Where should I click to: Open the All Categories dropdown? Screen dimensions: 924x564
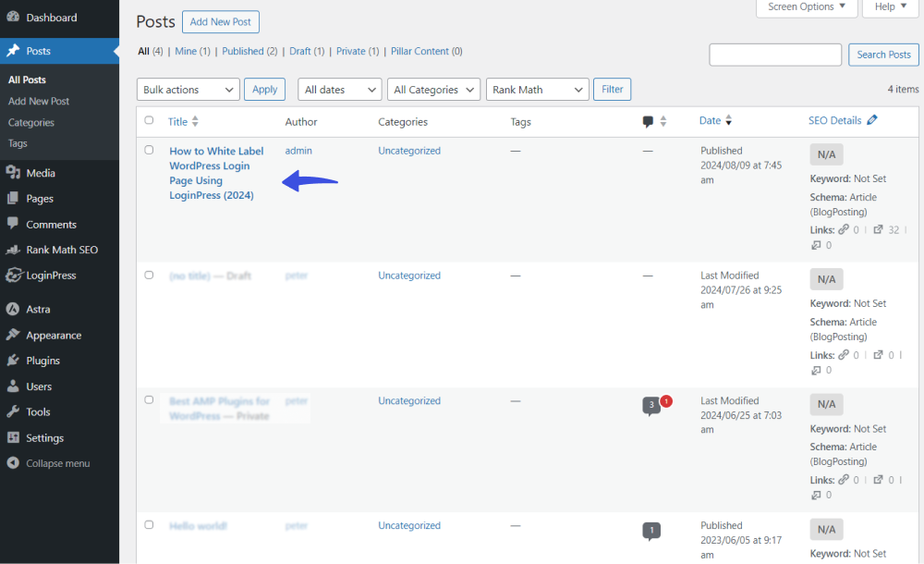[x=433, y=90]
